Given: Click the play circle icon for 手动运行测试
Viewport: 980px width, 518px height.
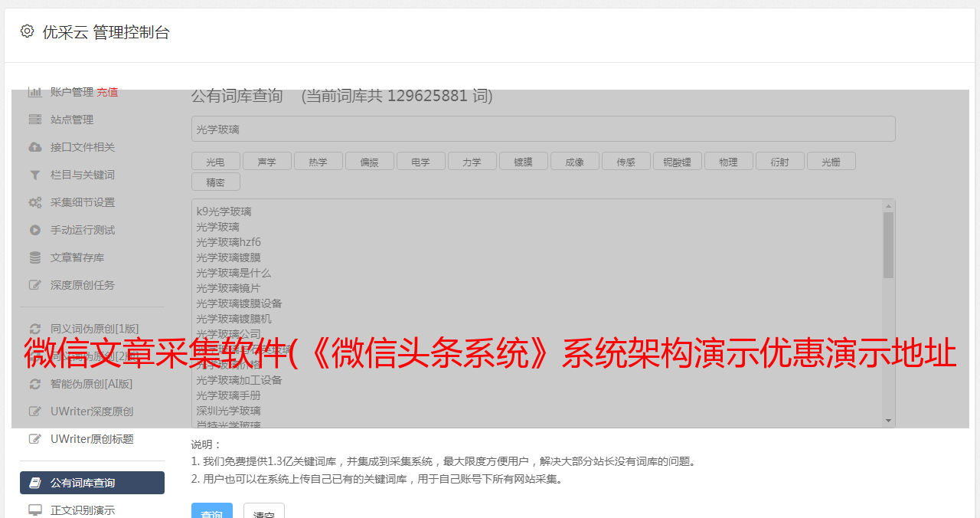Looking at the screenshot, I should click(34, 230).
